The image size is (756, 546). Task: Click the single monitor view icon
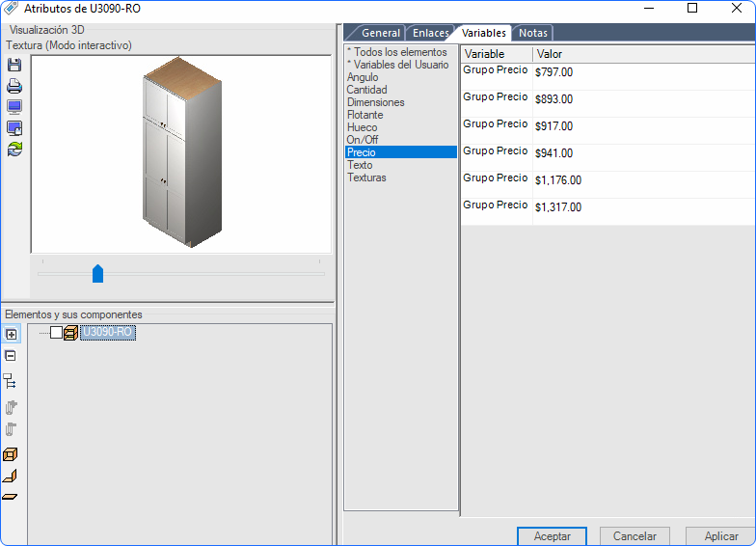14,106
